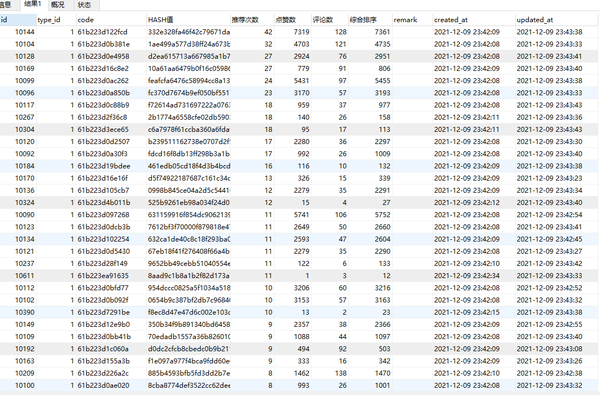
Task: Open the 概况 tab
Action: click(58, 5)
